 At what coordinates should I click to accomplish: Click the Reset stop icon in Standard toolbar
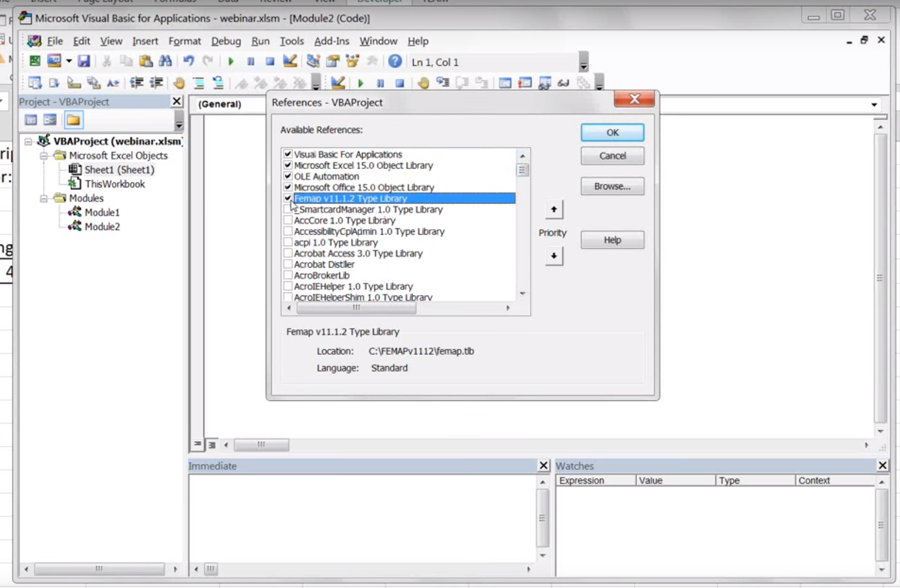point(270,61)
